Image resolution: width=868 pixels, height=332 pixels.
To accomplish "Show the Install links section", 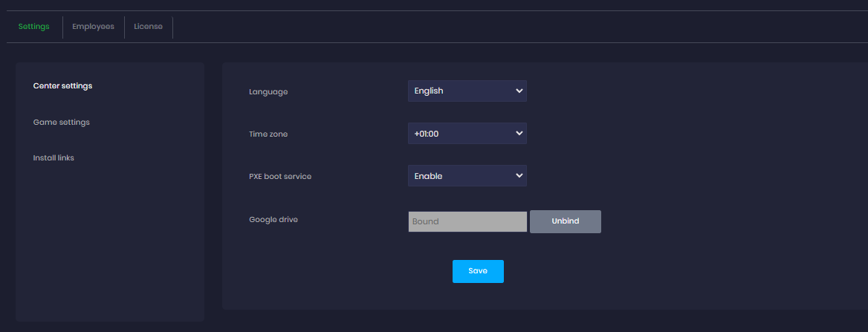I will point(54,158).
